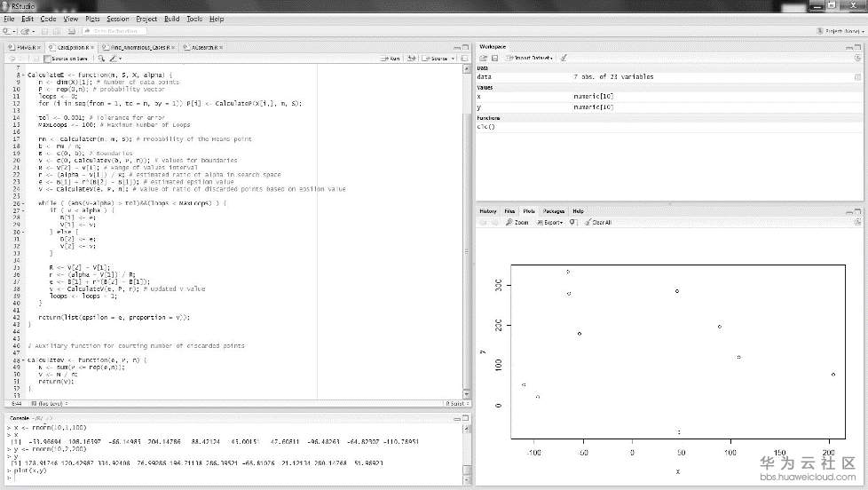This screenshot has width=868, height=490.
Task: Click the Open File icon in main toolbar
Action: 25,32
